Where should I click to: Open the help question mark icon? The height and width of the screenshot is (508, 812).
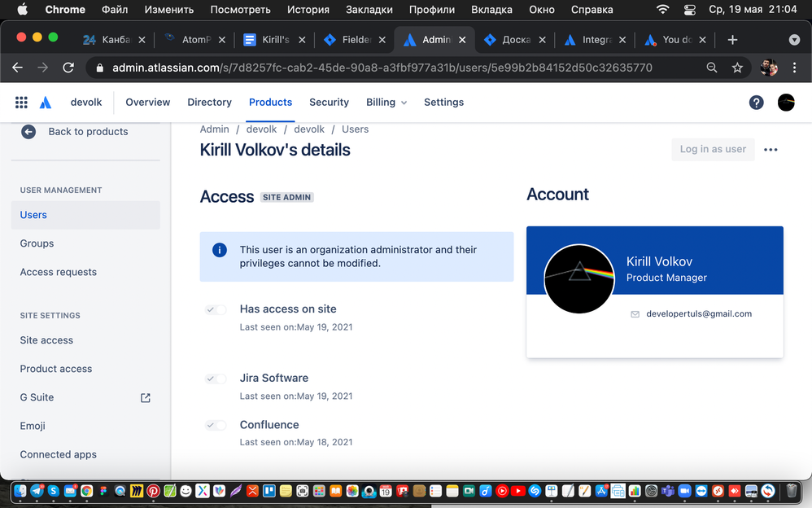pos(756,102)
